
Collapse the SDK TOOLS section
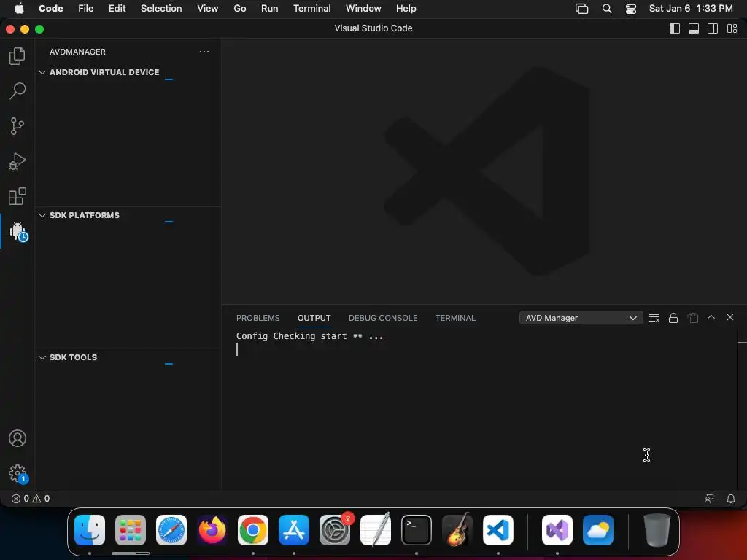[42, 357]
